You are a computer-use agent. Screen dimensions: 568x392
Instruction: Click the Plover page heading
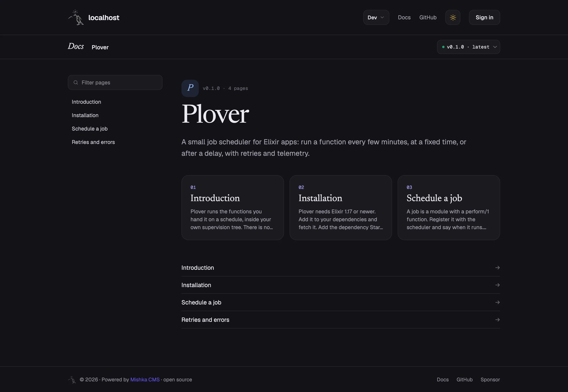coord(215,114)
